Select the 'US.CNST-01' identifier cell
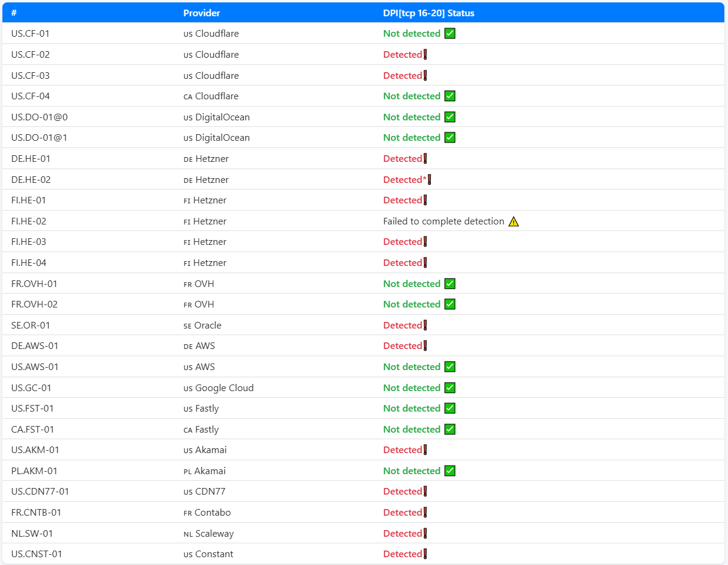This screenshot has width=728, height=565. click(x=36, y=554)
